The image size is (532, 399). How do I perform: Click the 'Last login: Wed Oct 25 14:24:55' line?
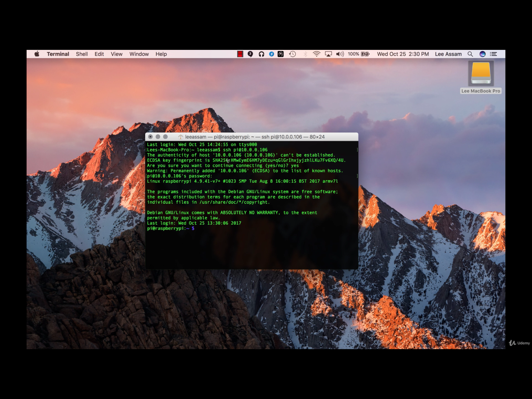202,144
